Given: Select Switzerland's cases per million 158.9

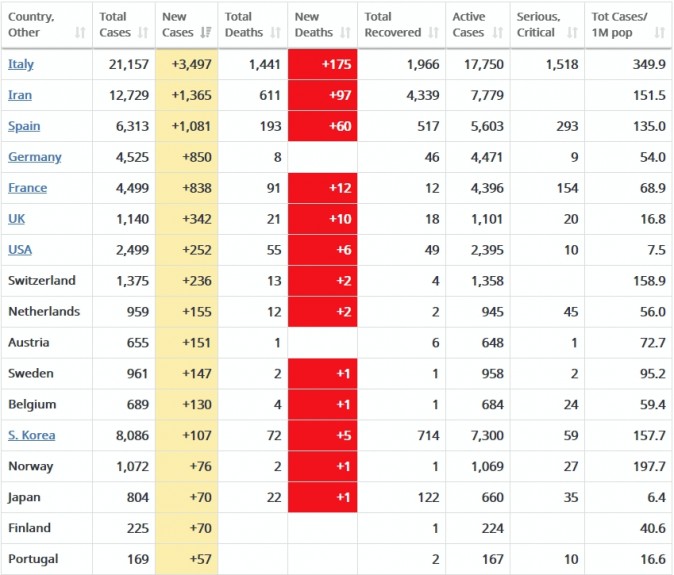Looking at the screenshot, I should [649, 281].
